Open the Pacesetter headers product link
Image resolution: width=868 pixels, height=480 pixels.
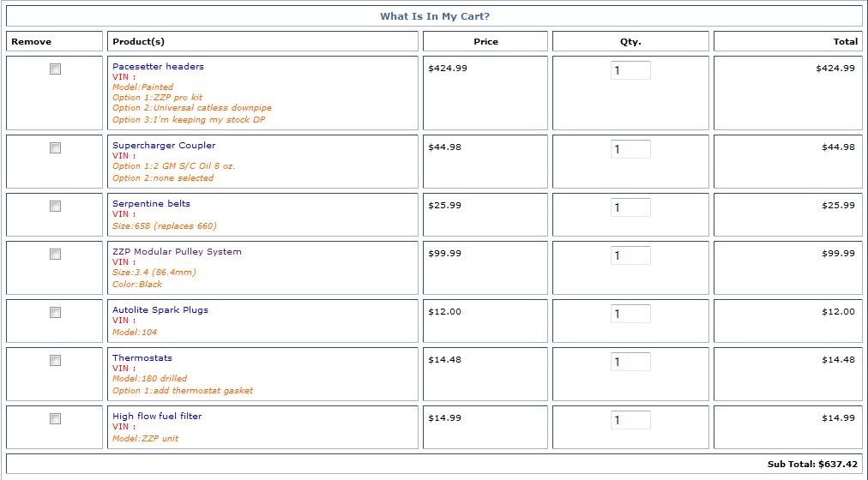[158, 66]
